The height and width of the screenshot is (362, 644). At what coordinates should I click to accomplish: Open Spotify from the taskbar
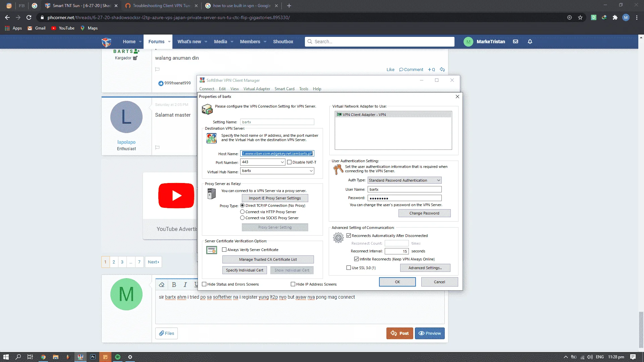click(118, 357)
